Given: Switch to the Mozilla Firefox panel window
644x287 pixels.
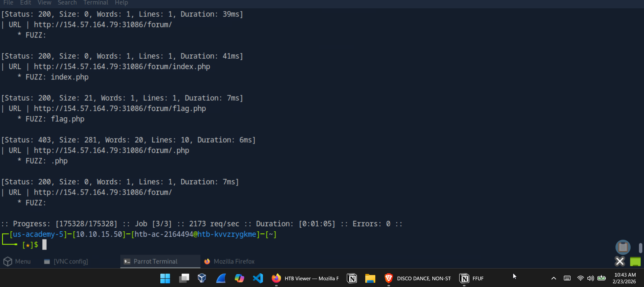Looking at the screenshot, I should 229,262.
